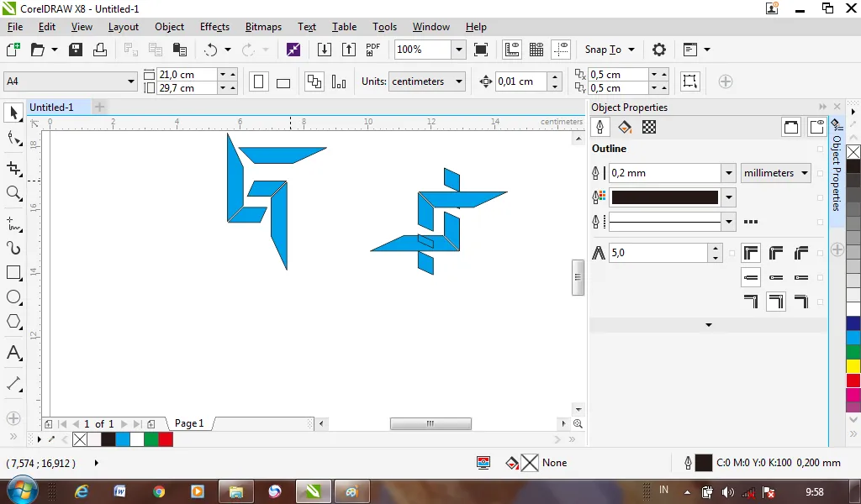Viewport: 861px width, 504px height.
Task: Open the outline color dropdown
Action: coord(729,197)
